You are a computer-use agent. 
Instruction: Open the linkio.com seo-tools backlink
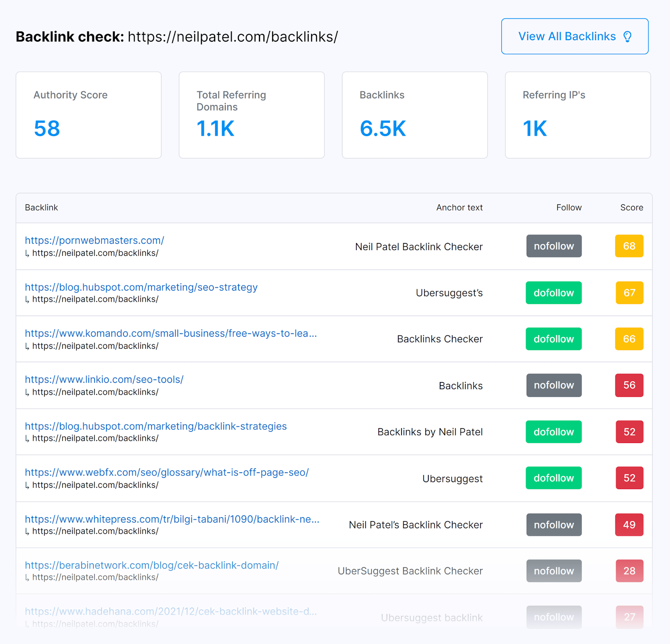tap(104, 379)
